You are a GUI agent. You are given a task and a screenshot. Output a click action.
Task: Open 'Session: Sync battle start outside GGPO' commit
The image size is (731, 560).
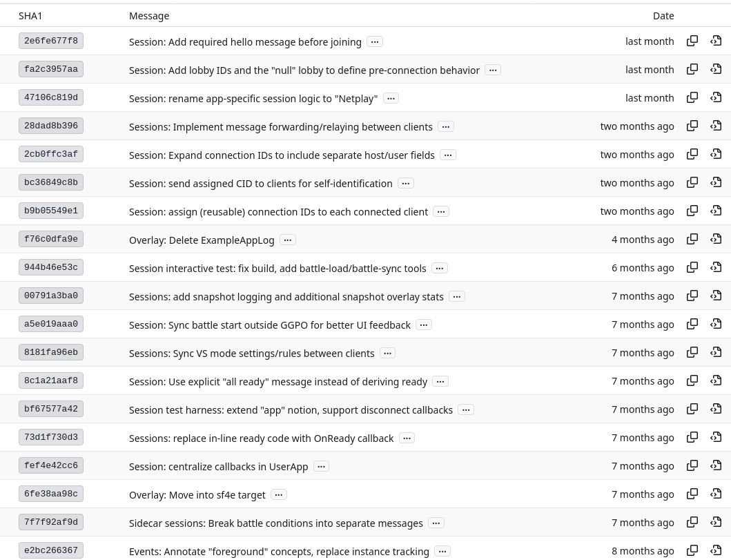270,325
